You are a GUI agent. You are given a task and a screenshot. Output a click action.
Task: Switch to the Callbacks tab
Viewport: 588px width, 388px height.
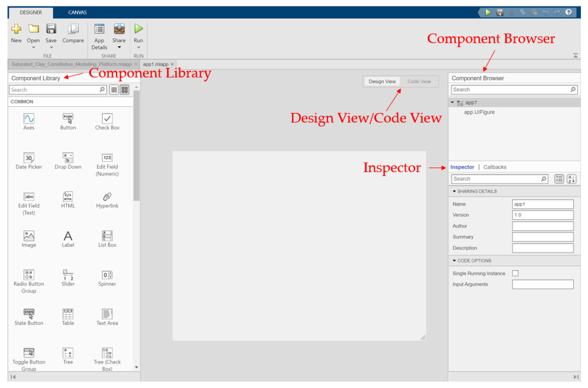tap(495, 167)
